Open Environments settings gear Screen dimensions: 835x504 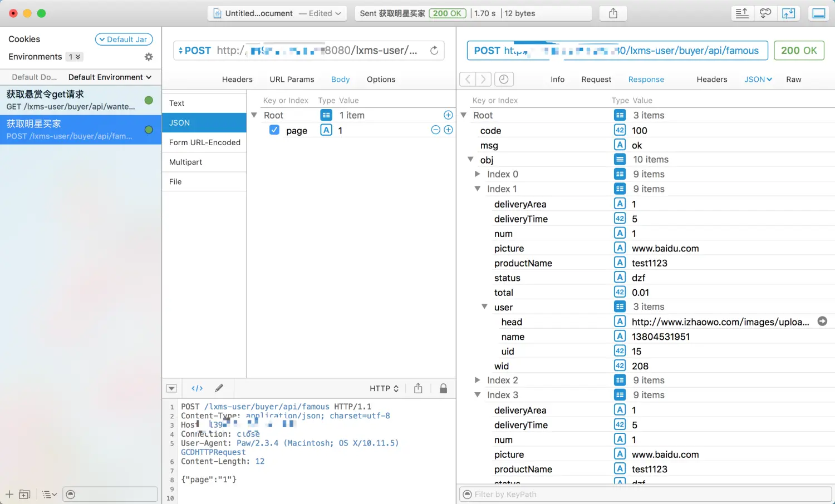tap(149, 57)
